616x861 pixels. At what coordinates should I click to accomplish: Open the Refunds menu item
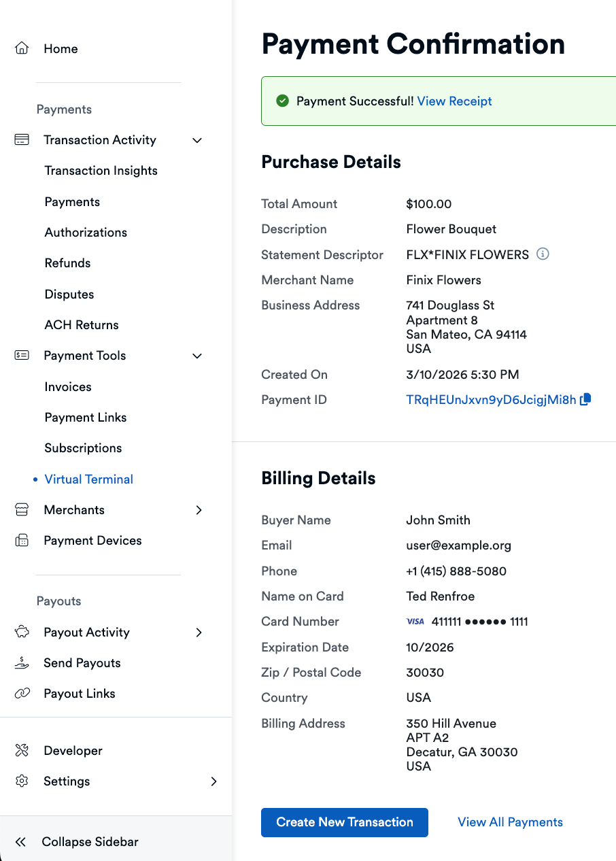(67, 263)
